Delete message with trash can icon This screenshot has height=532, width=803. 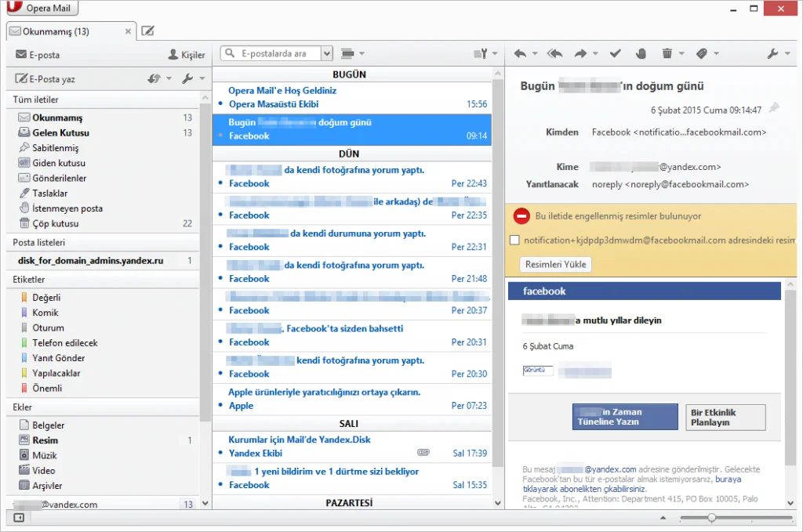667,53
